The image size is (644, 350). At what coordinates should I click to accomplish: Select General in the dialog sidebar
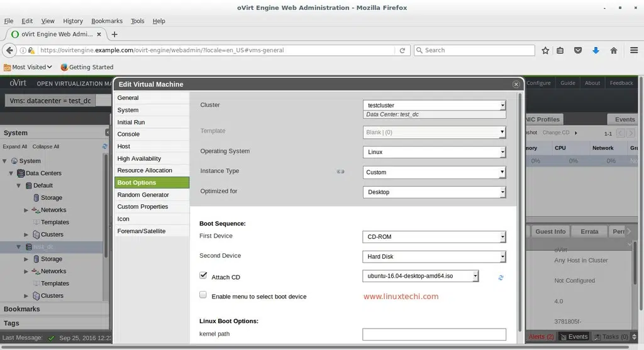[152, 97]
